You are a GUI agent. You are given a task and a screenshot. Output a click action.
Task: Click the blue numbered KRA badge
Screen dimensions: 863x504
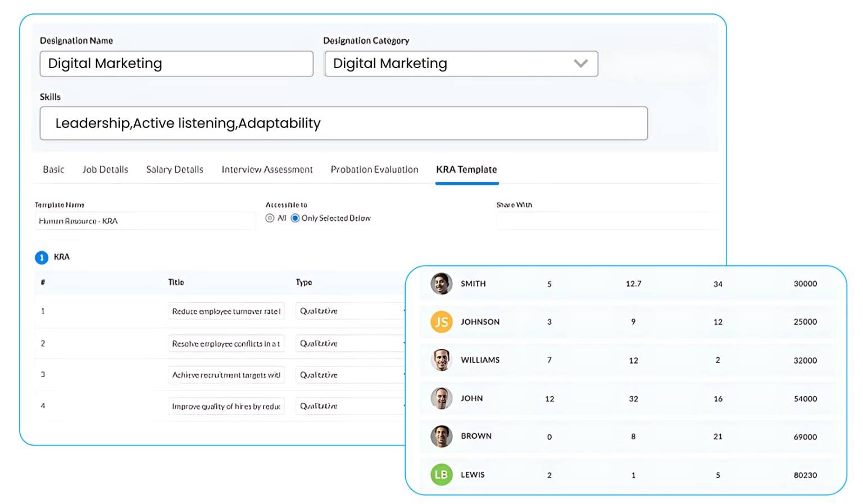point(41,257)
